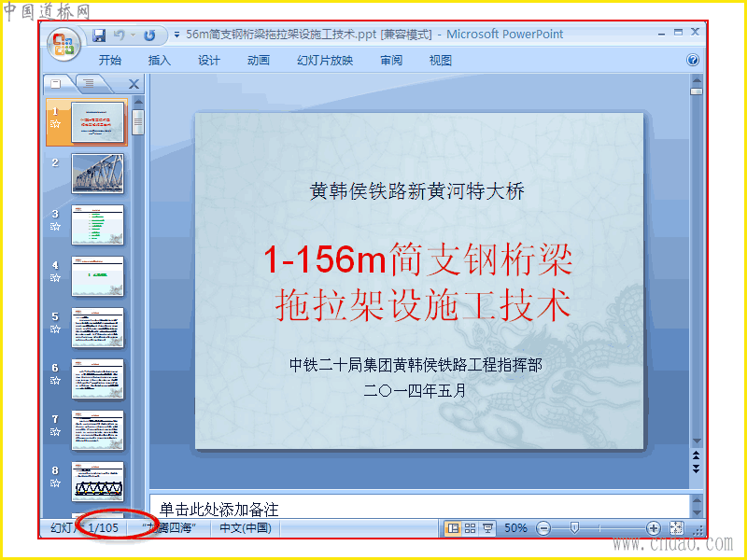The height and width of the screenshot is (560, 747).
Task: Undo the last action
Action: click(120, 35)
